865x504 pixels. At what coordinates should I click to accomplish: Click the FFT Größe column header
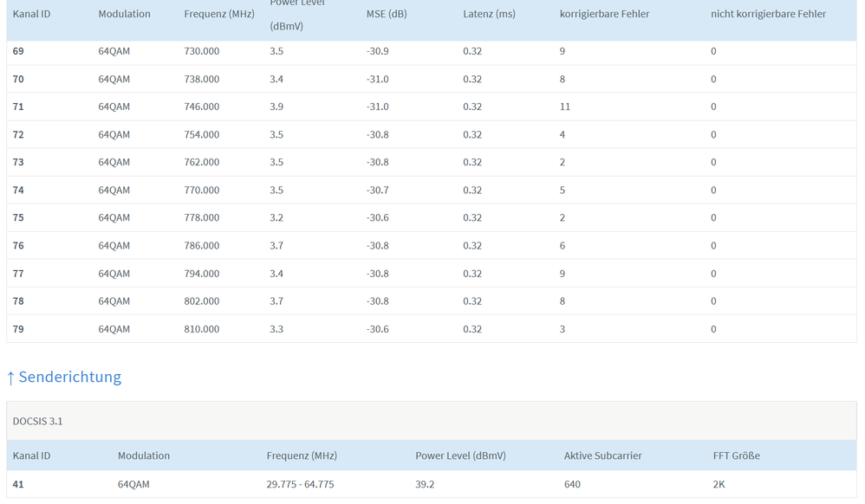(736, 456)
